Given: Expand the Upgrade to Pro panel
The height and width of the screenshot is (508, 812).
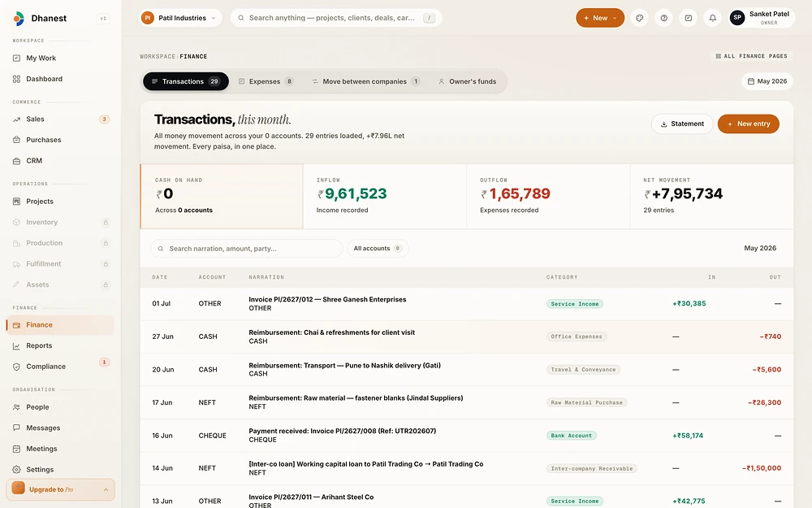Looking at the screenshot, I should point(60,489).
